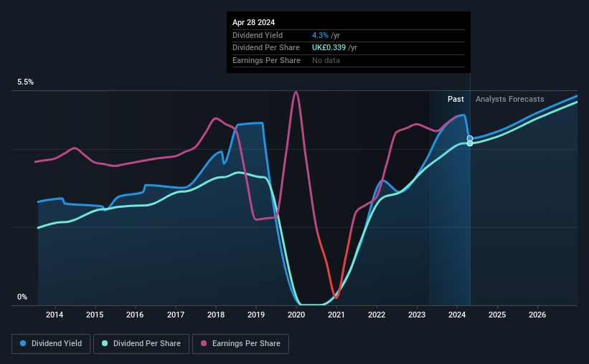Select the 2020 label on the x-axis
This screenshot has height=364, width=589.
[x=296, y=315]
